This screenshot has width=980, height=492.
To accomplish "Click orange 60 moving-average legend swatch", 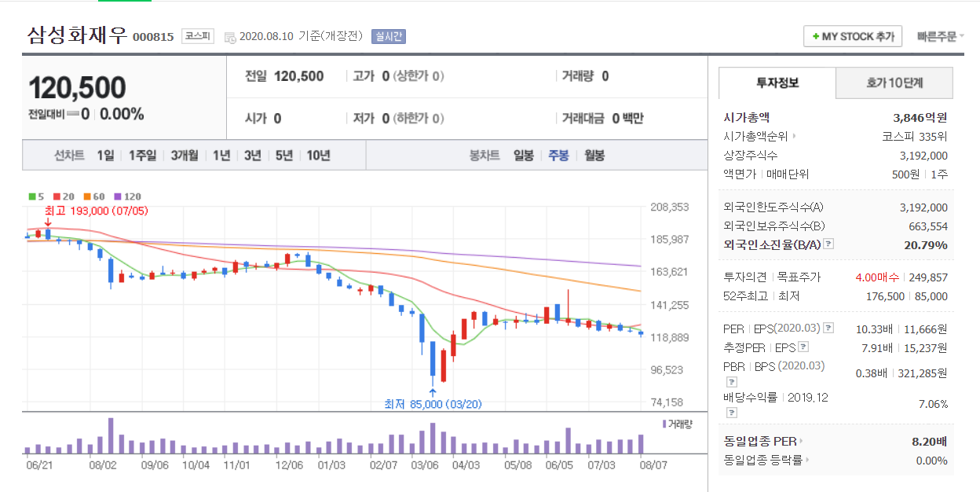I will click(86, 196).
